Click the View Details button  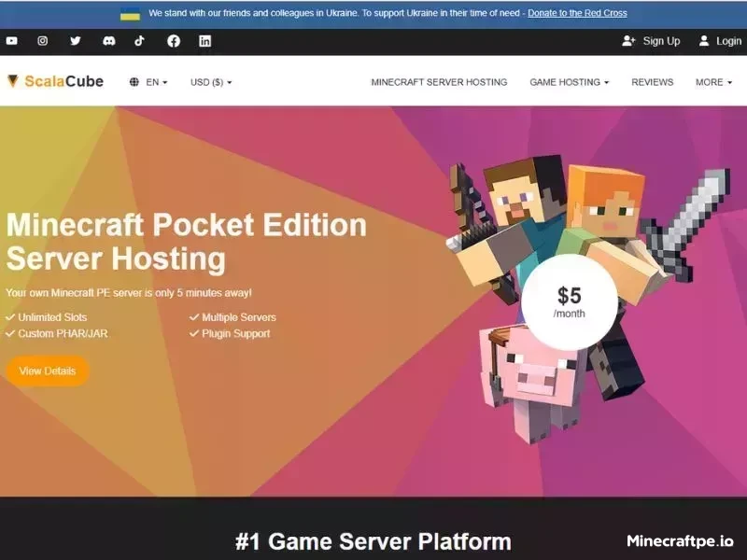[48, 371]
